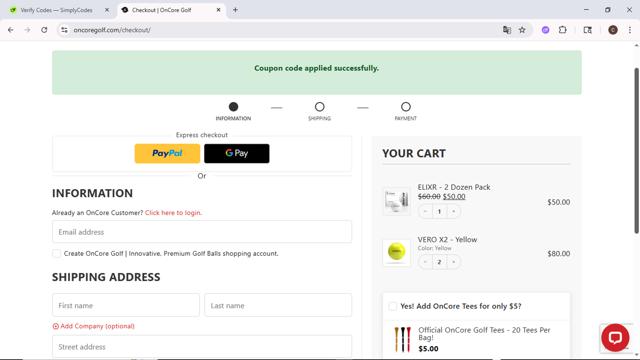640x360 pixels.
Task: Click the Information step circle
Action: click(x=233, y=107)
